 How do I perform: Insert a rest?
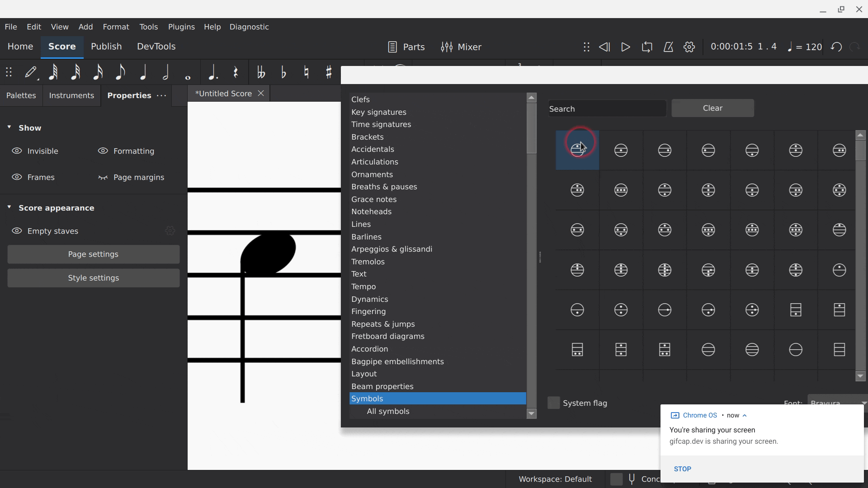tap(235, 72)
